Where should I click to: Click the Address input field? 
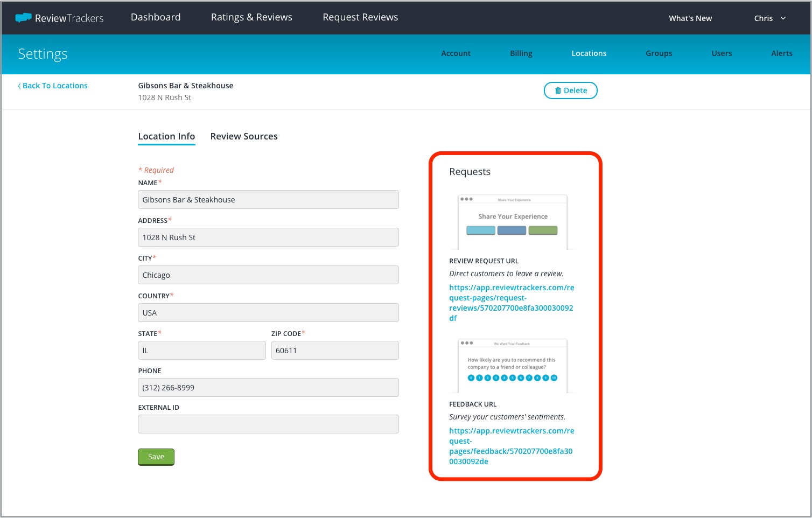tap(268, 237)
